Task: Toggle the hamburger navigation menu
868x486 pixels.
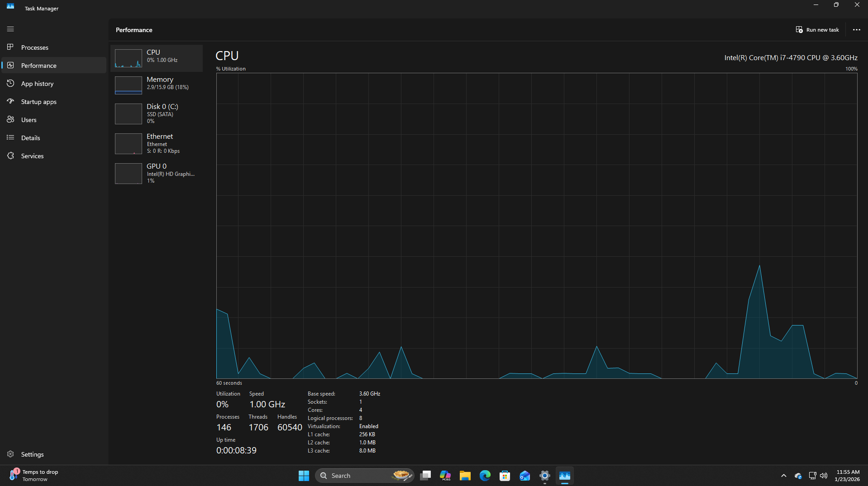Action: (x=10, y=29)
